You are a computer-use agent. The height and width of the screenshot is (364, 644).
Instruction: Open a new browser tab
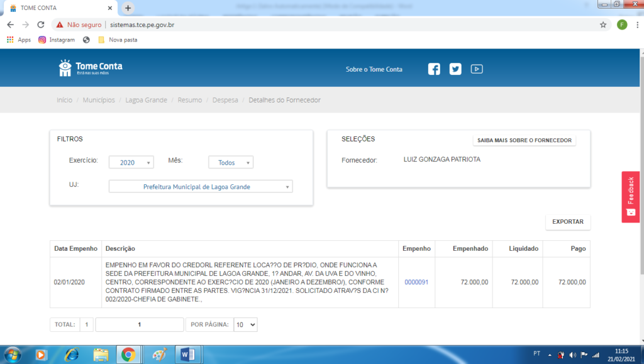[x=128, y=8]
